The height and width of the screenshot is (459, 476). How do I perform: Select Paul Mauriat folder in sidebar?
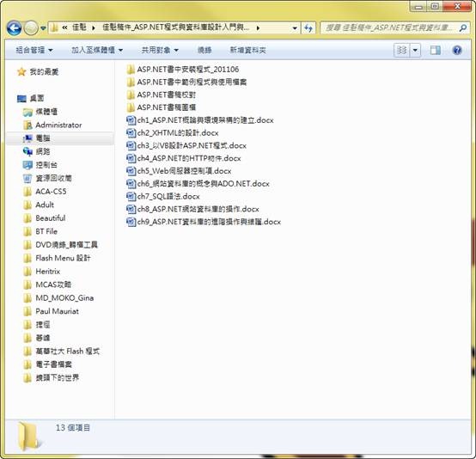pos(51,311)
